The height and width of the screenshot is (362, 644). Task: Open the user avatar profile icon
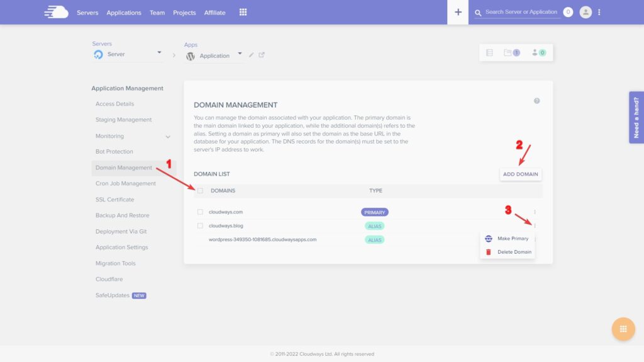click(586, 13)
